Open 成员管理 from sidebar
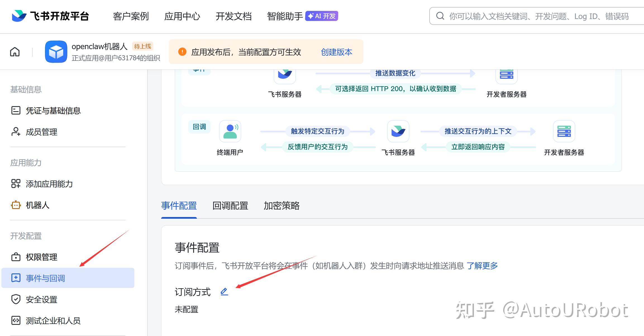The width and height of the screenshot is (644, 336). pos(41,132)
